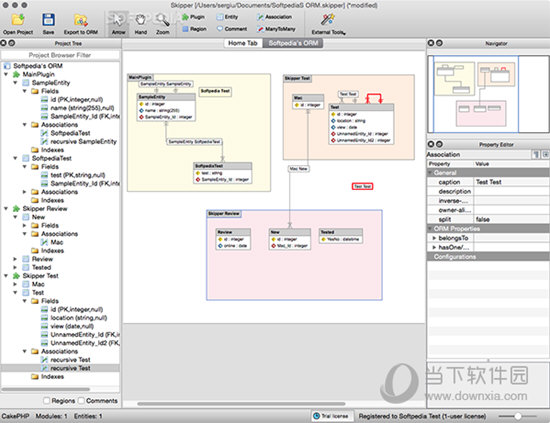Select the Mac New association label
This screenshot has width=550, height=423.
[299, 169]
